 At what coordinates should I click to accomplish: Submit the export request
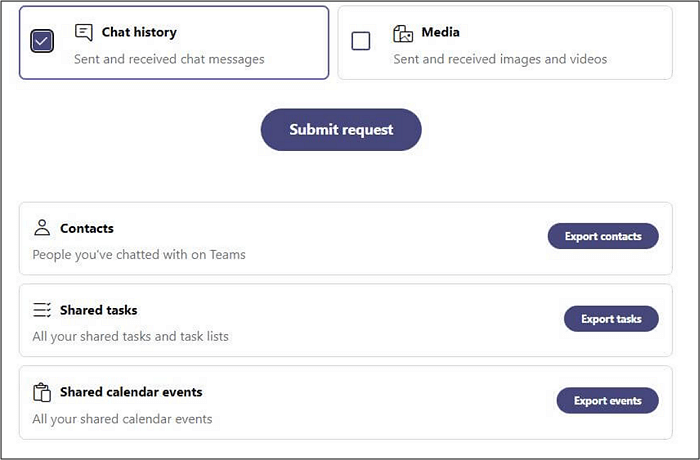(341, 130)
